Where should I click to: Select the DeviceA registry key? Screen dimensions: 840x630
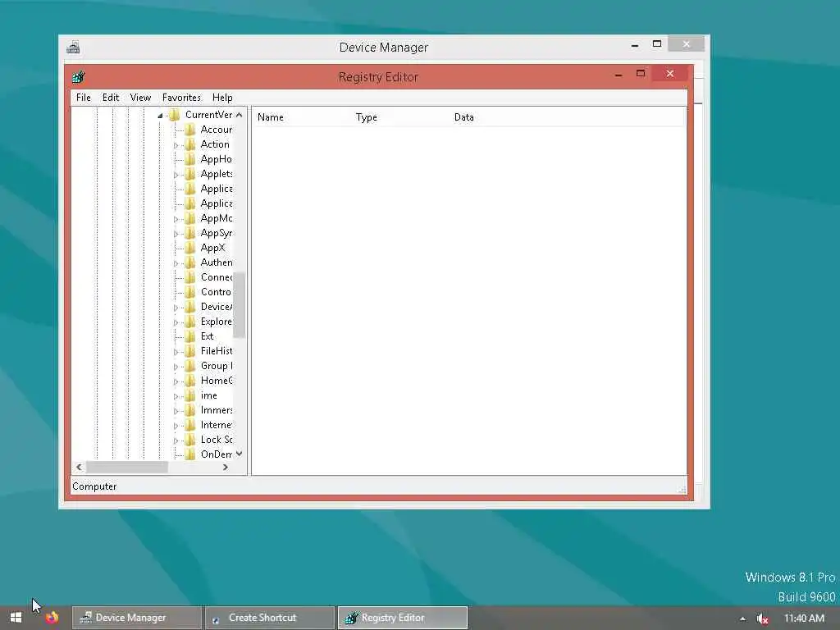point(217,307)
